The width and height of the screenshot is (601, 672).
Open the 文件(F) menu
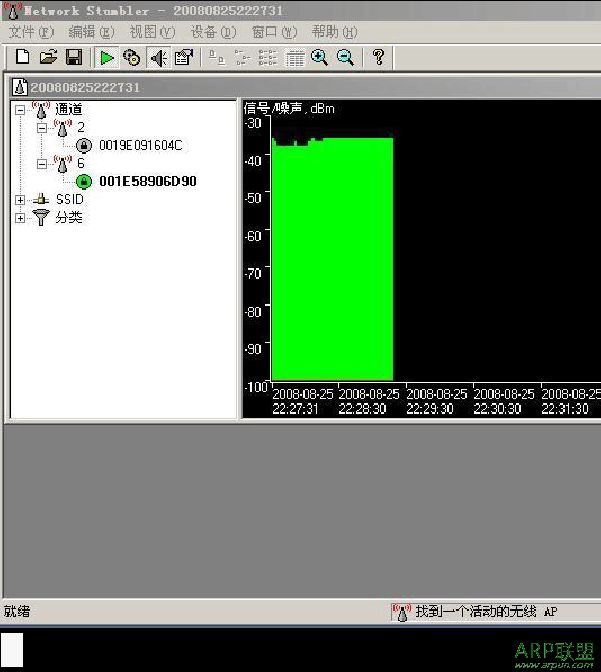(31, 32)
